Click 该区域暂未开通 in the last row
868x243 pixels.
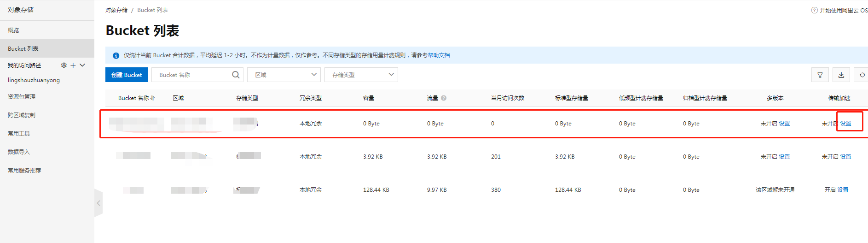pyautogui.click(x=775, y=190)
